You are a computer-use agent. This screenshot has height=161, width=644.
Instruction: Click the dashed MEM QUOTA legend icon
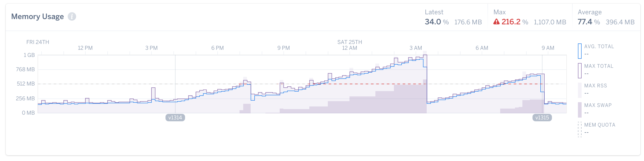580,129
